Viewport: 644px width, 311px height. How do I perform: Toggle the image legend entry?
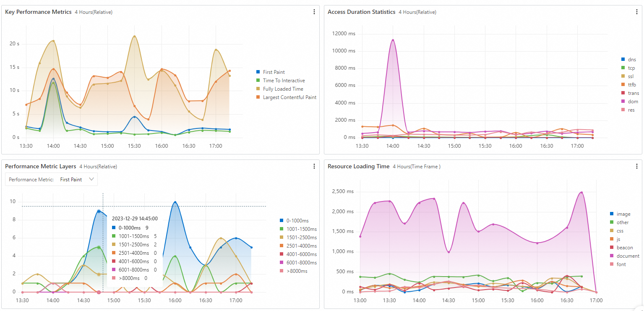point(620,214)
